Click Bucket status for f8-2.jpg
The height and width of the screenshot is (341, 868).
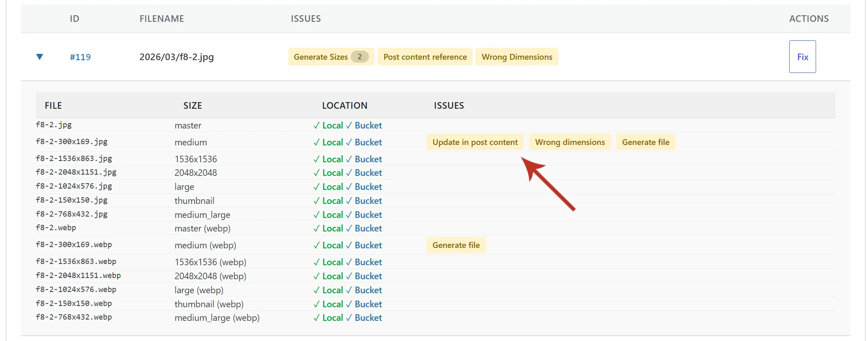point(364,125)
